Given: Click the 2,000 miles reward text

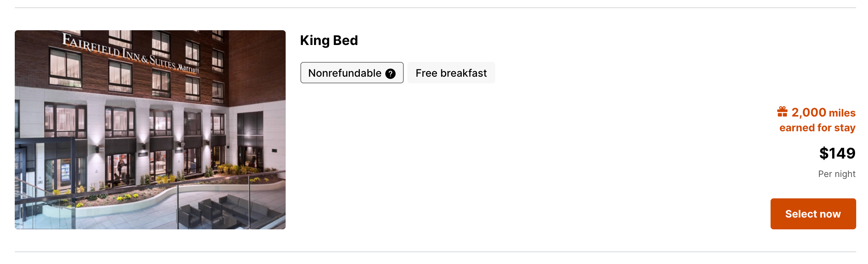Looking at the screenshot, I should (823, 112).
